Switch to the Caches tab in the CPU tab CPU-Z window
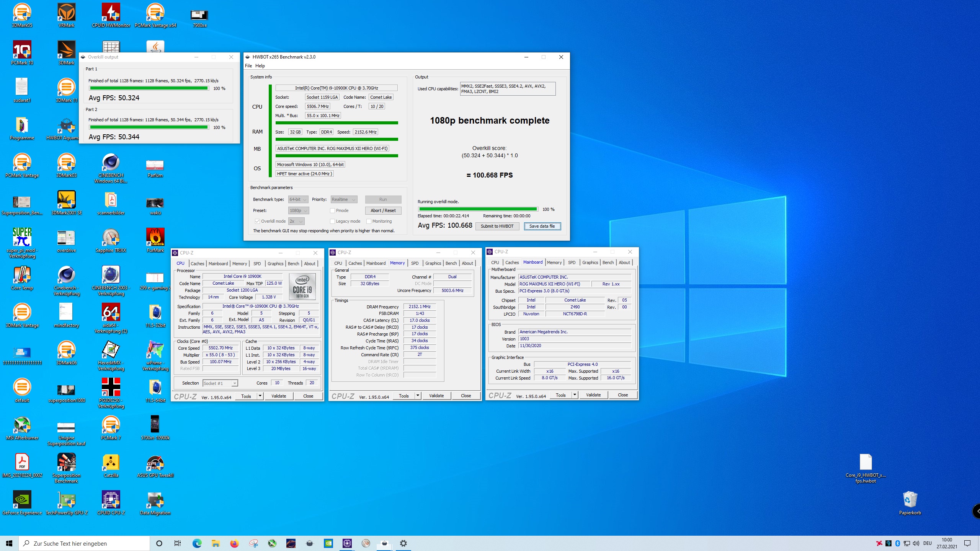Screen dimensions: 980x551 click(x=198, y=263)
